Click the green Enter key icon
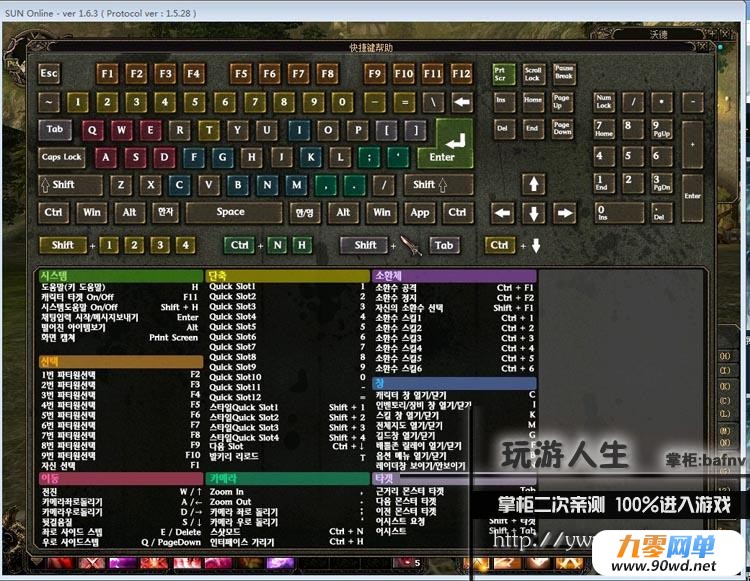 447,144
